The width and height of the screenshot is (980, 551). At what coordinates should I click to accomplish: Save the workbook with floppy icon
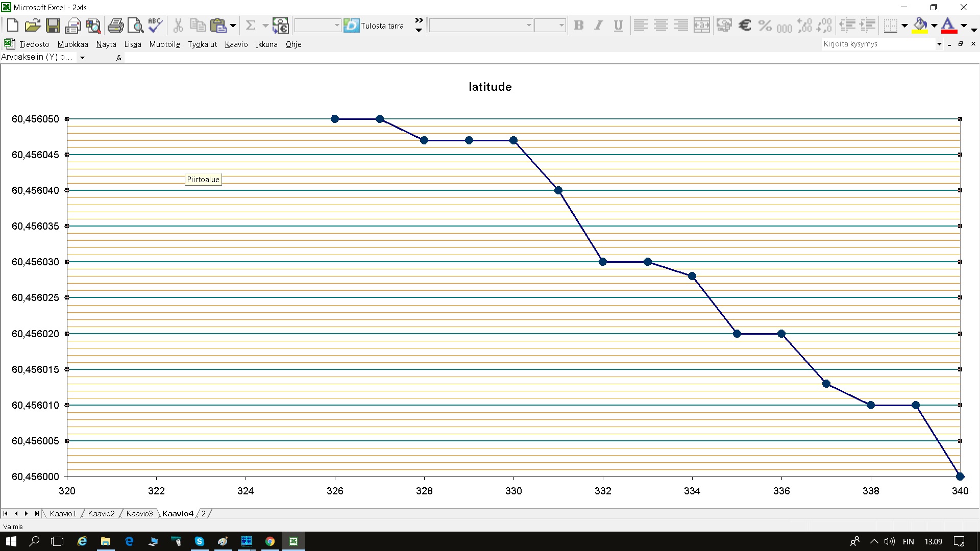pyautogui.click(x=53, y=25)
